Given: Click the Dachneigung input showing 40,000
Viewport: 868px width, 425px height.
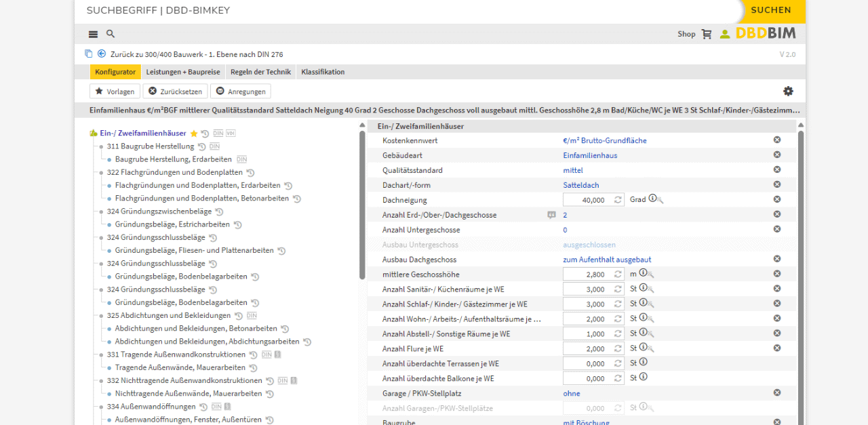Looking at the screenshot, I should [x=593, y=200].
